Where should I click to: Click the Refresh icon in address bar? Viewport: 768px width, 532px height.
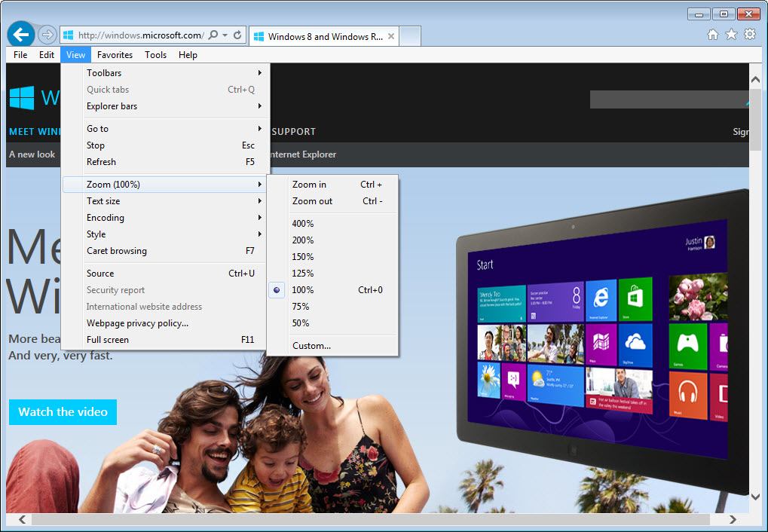(x=237, y=35)
